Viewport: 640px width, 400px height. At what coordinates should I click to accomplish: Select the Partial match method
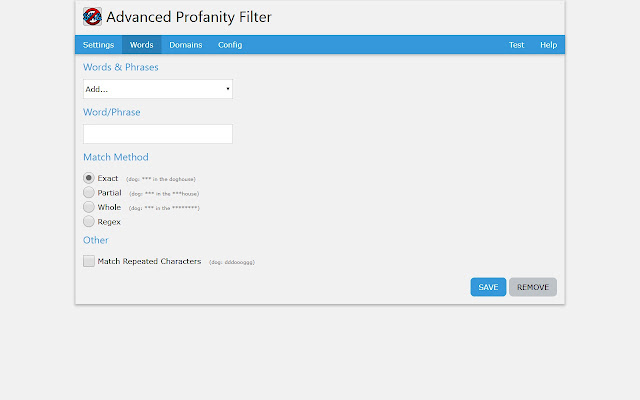tap(89, 192)
